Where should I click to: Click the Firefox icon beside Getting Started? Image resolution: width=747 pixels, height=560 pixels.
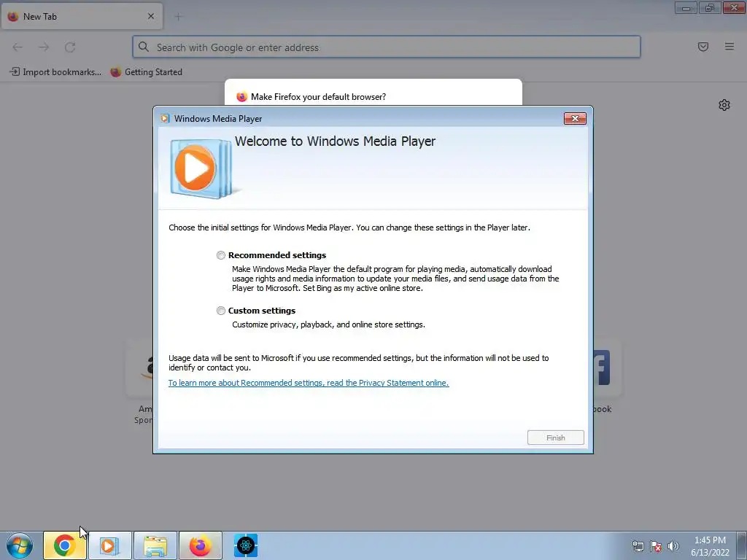click(x=116, y=72)
